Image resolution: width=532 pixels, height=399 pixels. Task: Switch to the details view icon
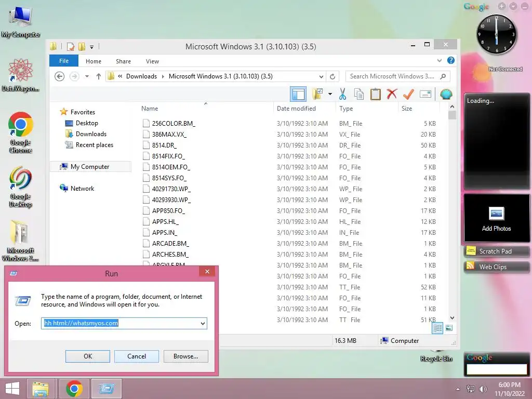point(437,328)
